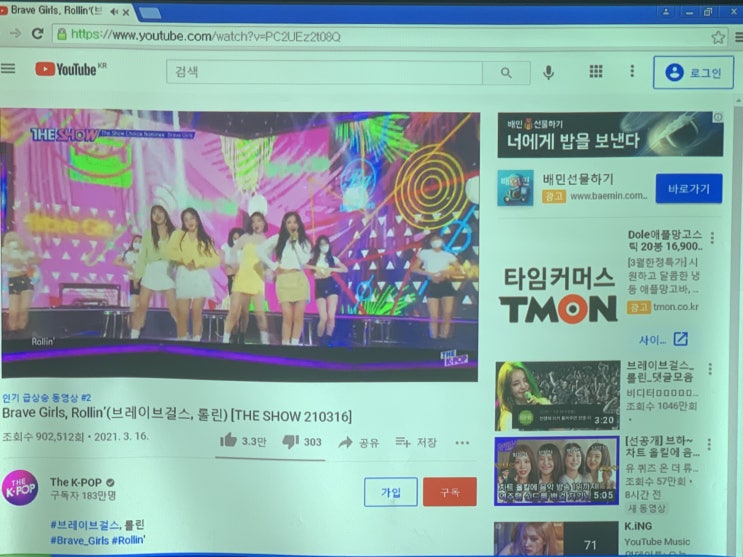
Task: Open the TMON 타임커머스 ad image
Action: point(558,294)
